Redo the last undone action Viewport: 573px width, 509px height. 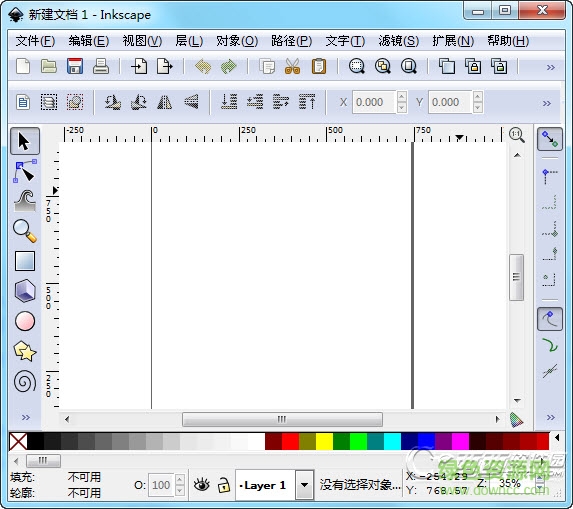pos(229,67)
